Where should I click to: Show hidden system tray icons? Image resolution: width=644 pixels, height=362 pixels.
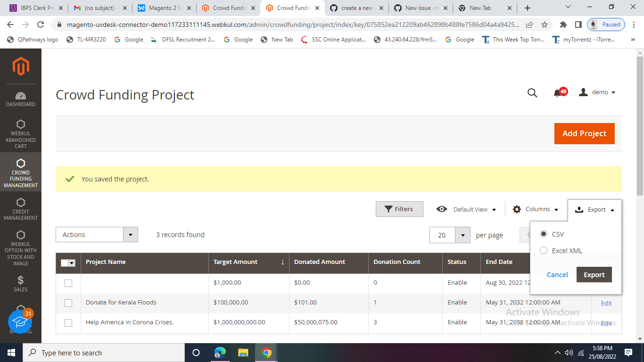(x=558, y=353)
